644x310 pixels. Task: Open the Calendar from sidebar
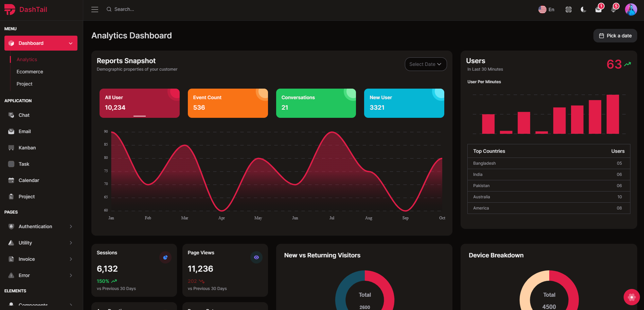(x=29, y=180)
